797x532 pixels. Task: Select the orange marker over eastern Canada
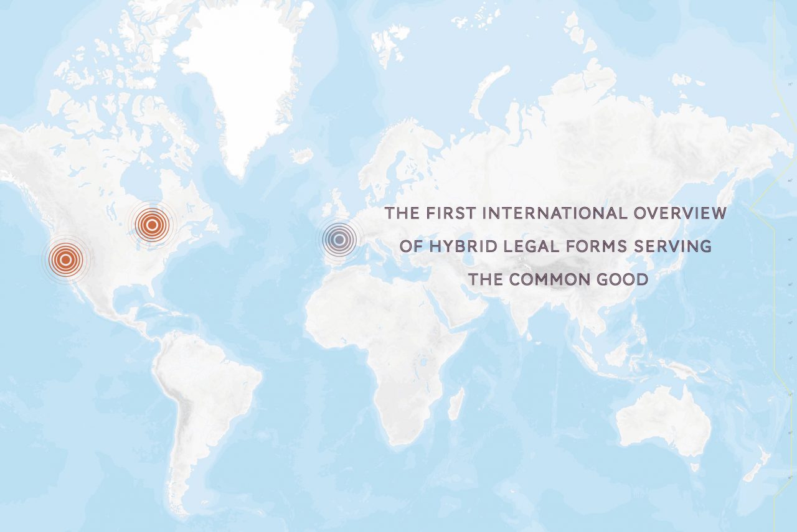pyautogui.click(x=151, y=225)
